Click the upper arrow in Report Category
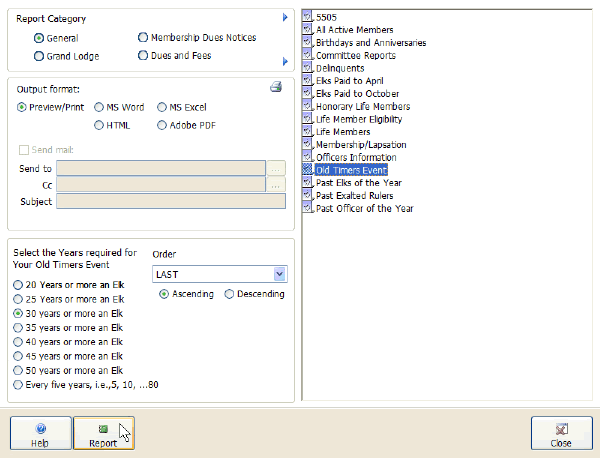The height and width of the screenshot is (458, 600). coord(285,18)
